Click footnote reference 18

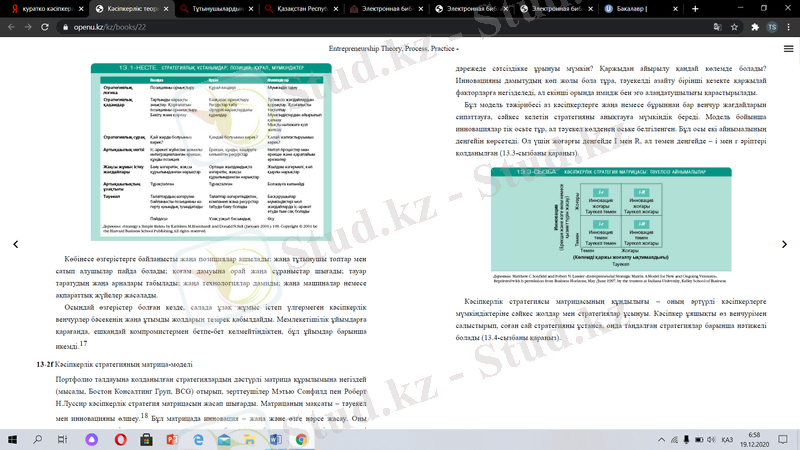coord(144,415)
